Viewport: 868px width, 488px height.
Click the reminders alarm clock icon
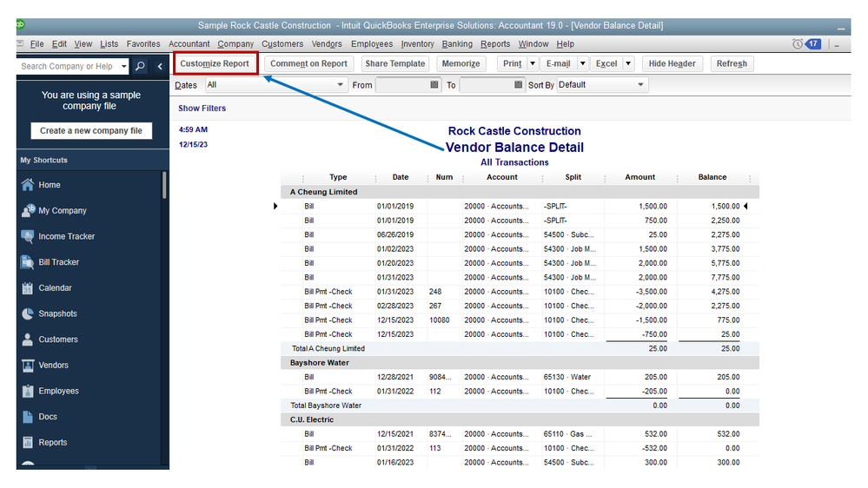click(x=798, y=44)
